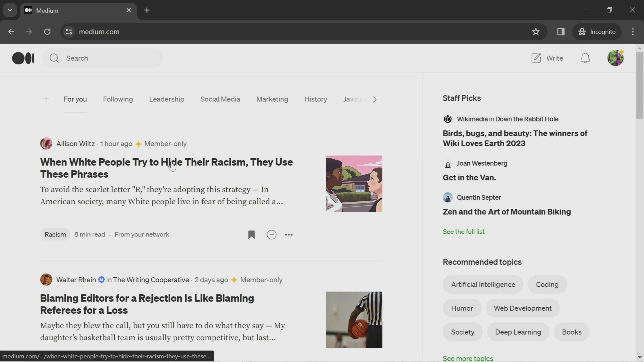Viewport: 644px width, 362px height.
Task: Expand the Staff Picks full list
Action: pos(464,232)
